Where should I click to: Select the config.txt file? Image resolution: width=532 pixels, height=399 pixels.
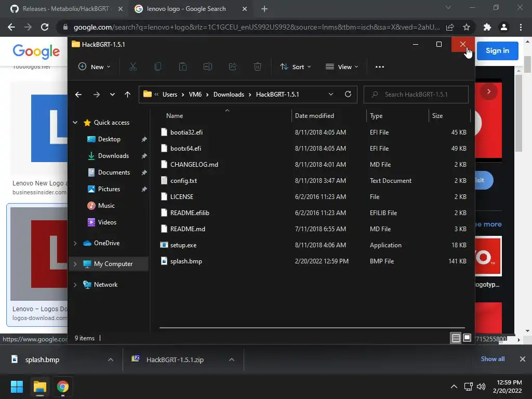click(183, 180)
